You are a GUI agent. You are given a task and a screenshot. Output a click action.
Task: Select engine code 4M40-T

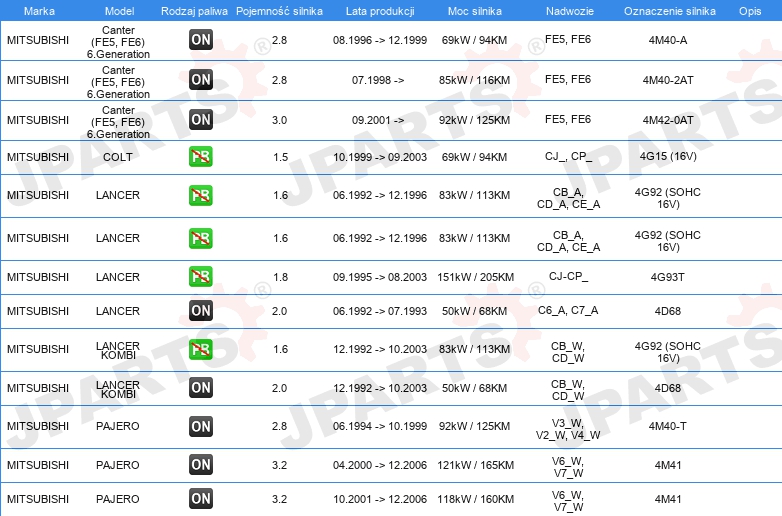click(x=668, y=426)
